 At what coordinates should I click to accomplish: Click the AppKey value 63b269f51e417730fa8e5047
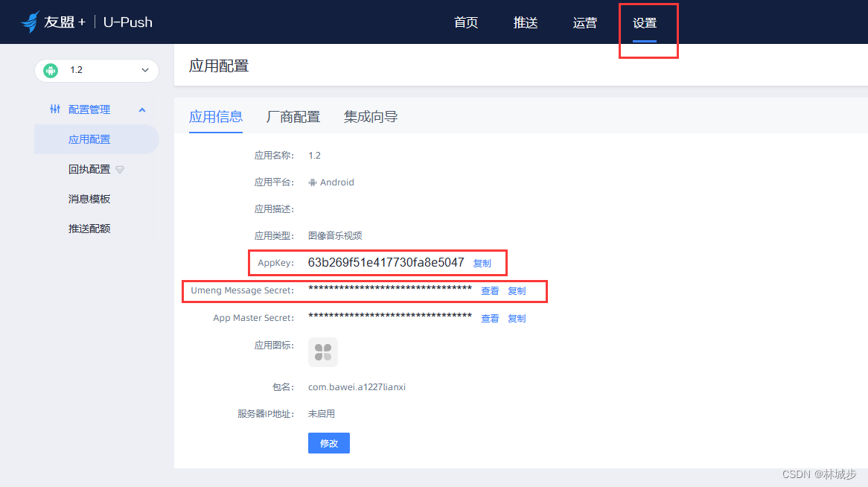click(x=386, y=263)
